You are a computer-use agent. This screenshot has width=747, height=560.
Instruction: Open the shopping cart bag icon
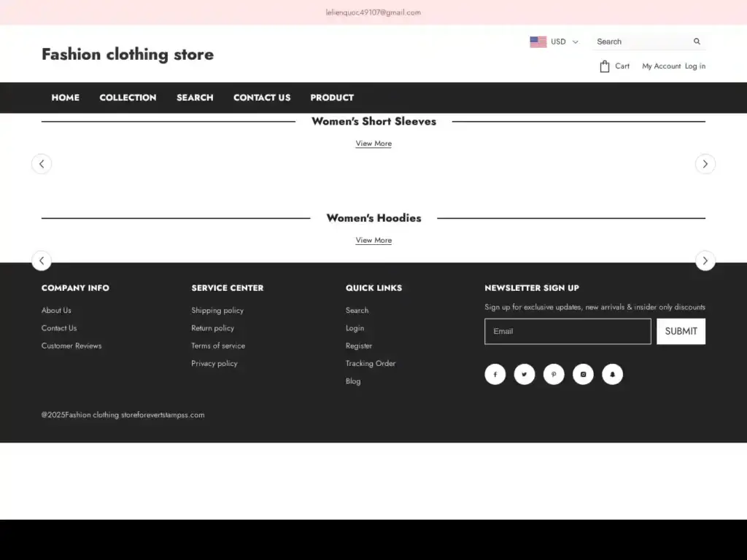pyautogui.click(x=604, y=66)
